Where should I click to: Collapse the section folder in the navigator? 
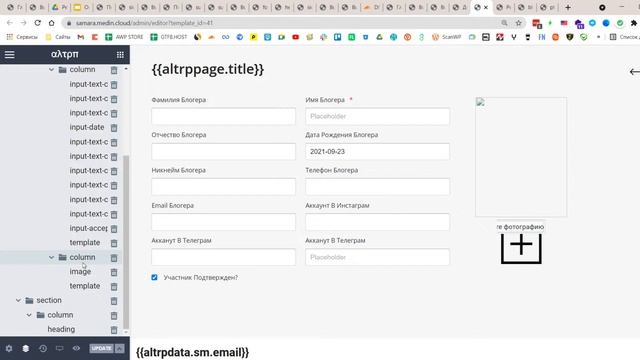point(18,300)
